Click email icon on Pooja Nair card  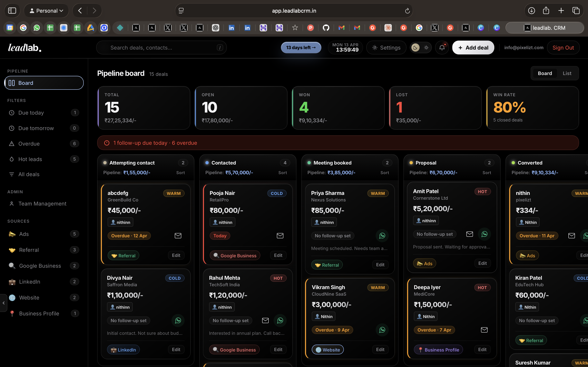pos(280,235)
